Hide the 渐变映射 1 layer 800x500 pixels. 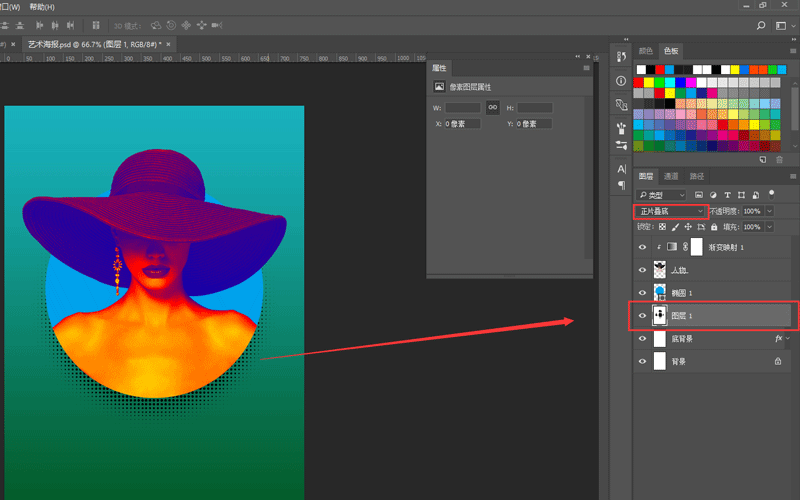642,247
